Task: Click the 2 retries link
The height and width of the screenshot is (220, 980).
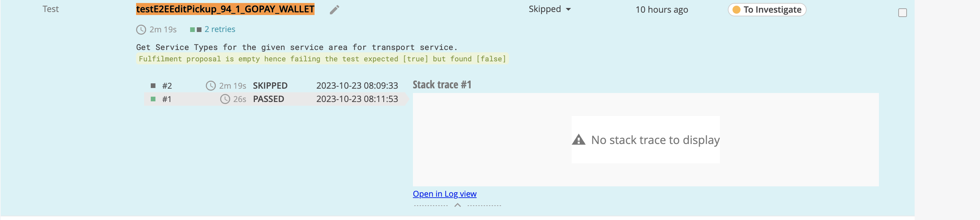Action: pos(219,29)
